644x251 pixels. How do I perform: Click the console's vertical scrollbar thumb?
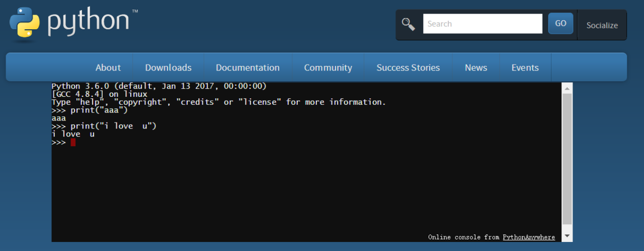567,158
